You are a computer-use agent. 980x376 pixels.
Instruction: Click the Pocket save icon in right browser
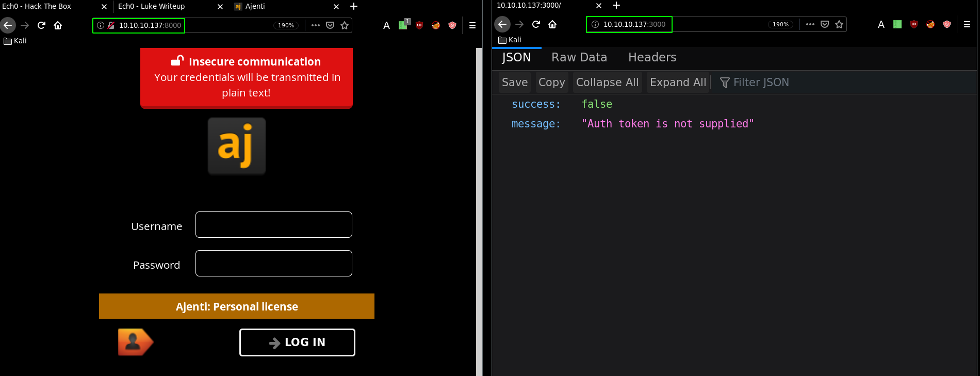(x=825, y=24)
